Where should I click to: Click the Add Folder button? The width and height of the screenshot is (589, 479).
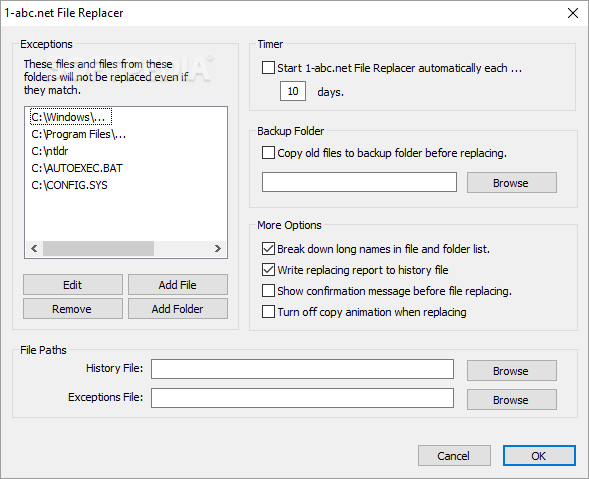178,309
